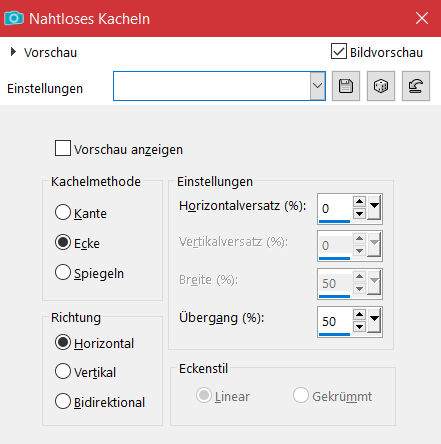Click the Breite value field
The width and height of the screenshot is (441, 444).
335,283
